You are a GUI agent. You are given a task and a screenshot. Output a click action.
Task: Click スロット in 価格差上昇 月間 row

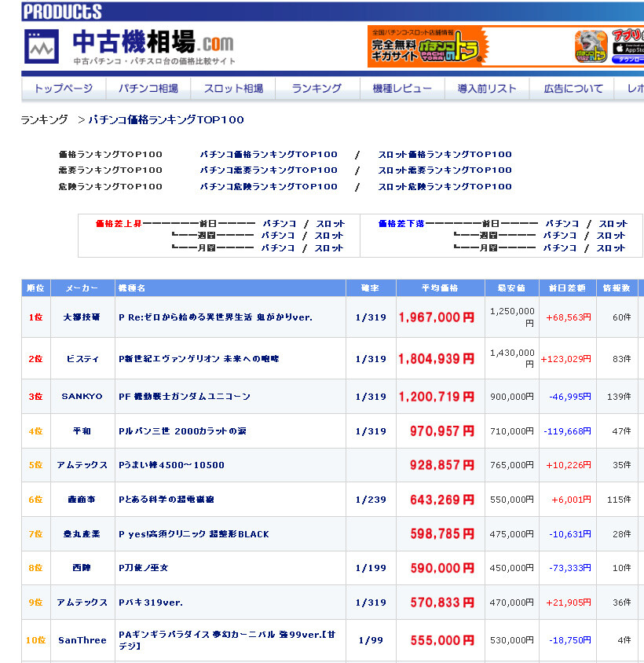coord(329,248)
